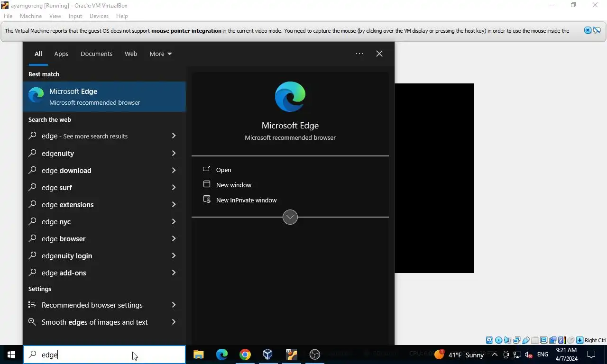Viewport: 607px width, 364px height.
Task: Open the VirtualBox Help menu
Action: [122, 16]
